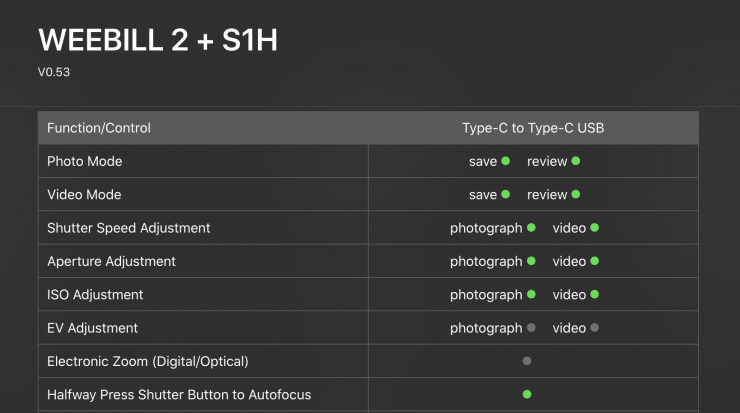Screen dimensions: 740x413
Task: Click the ISO Adjustment video green dot
Action: point(595,295)
